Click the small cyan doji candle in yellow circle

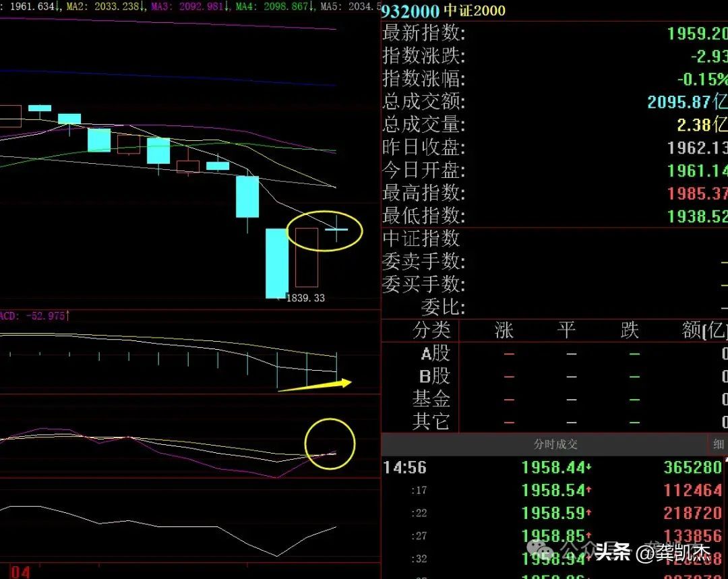[336, 230]
